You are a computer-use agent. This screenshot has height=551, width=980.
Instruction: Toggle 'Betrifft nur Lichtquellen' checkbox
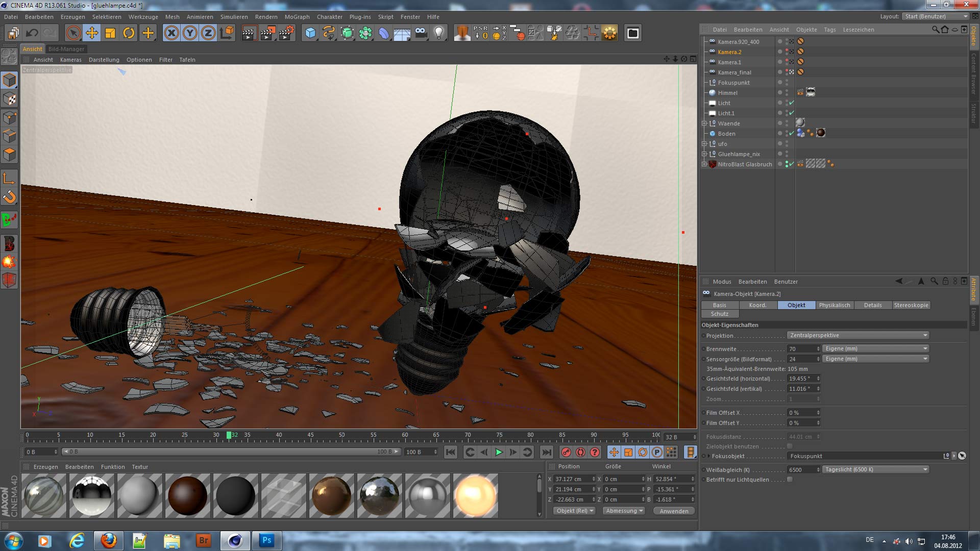coord(790,480)
